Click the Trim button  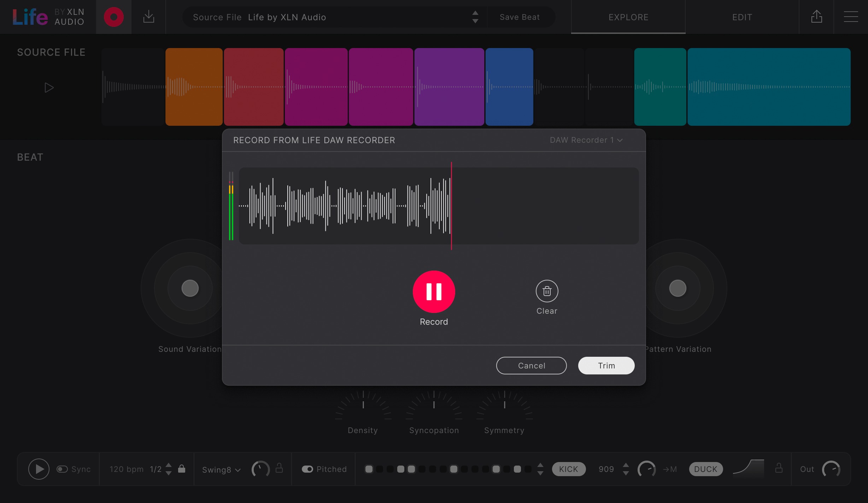(606, 366)
